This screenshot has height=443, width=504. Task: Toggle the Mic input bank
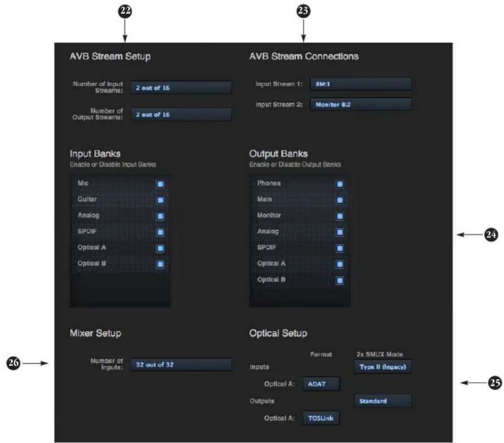click(160, 184)
